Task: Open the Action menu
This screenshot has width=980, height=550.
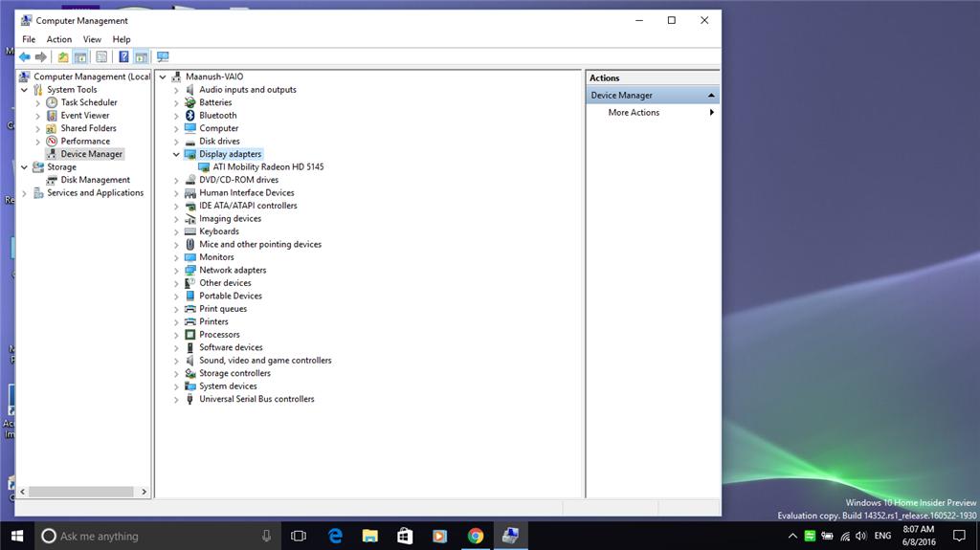Action: click(58, 39)
